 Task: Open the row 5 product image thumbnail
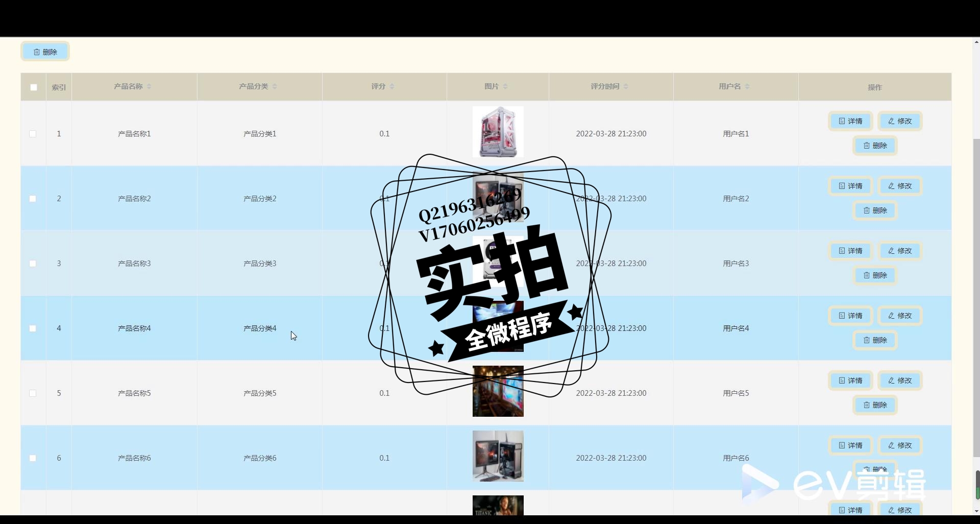(x=498, y=391)
